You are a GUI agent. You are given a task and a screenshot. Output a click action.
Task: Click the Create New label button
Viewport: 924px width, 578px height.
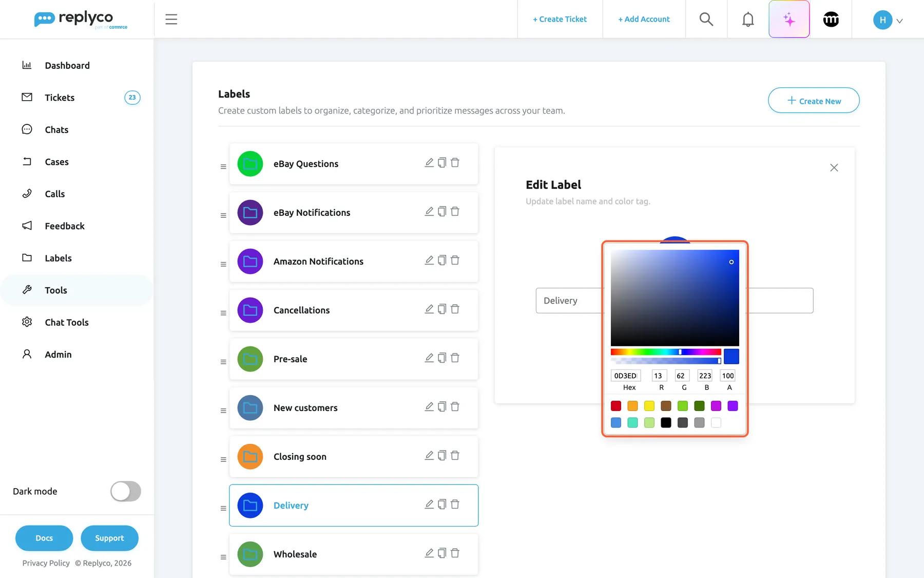click(x=814, y=100)
